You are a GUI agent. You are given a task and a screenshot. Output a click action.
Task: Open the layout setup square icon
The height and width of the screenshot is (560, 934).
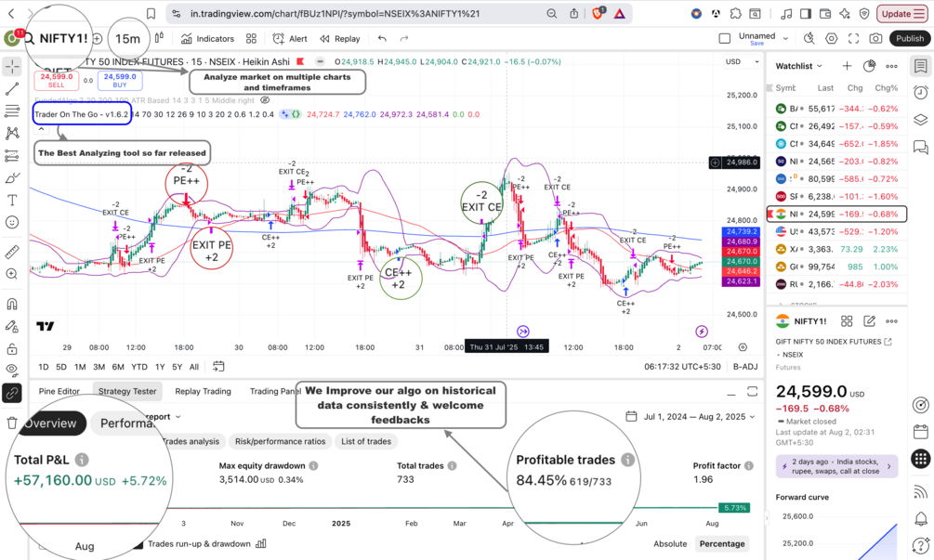(725, 39)
